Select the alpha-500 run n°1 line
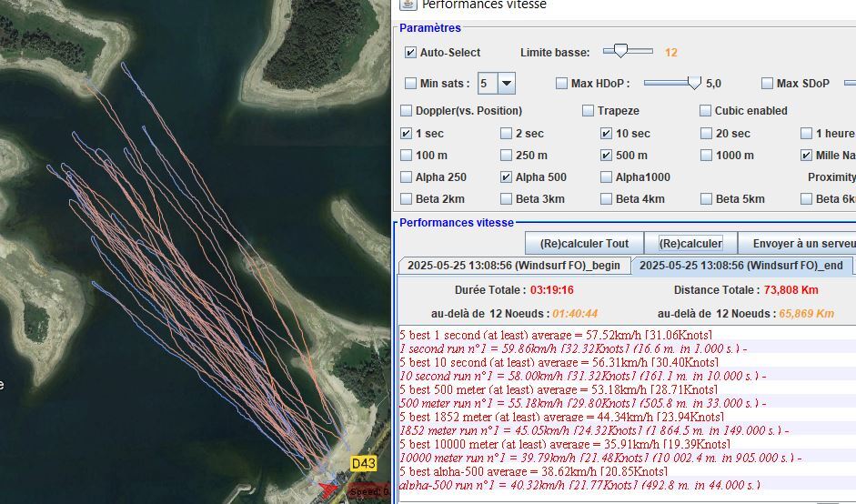 click(628, 485)
